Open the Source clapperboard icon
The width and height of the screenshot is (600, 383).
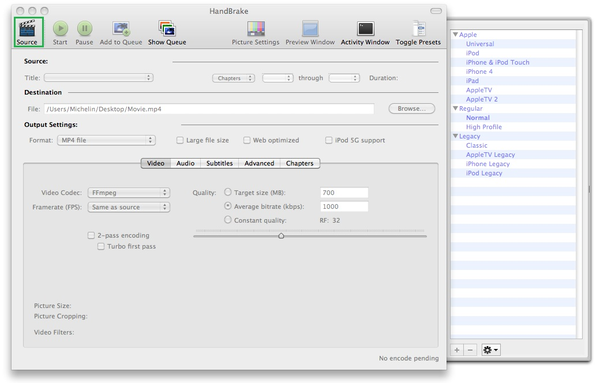click(27, 28)
